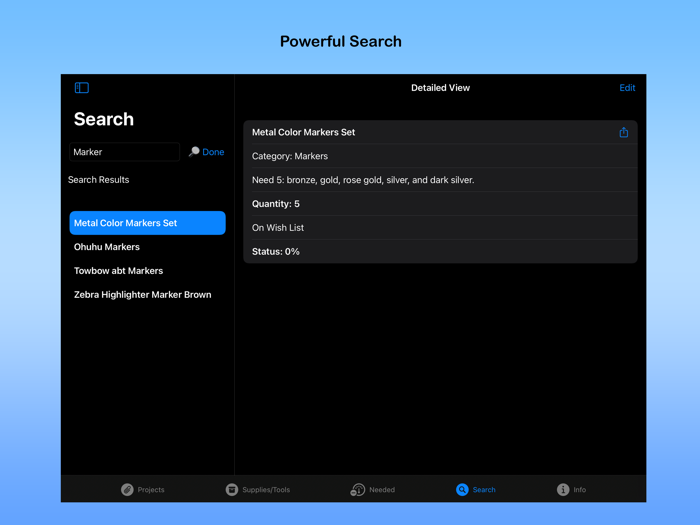Viewport: 700px width, 525px height.
Task: Tap the share icon on Metal Color Markers Set
Action: coord(624,132)
